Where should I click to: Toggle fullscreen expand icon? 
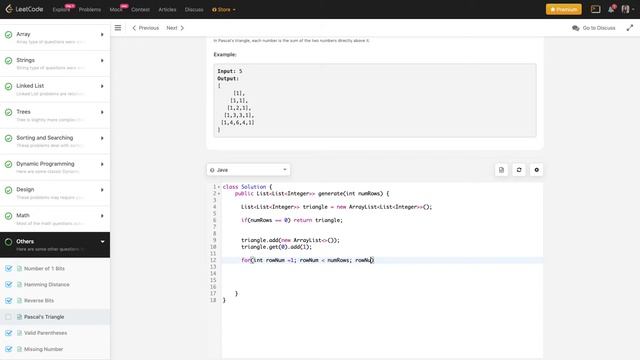(x=630, y=28)
